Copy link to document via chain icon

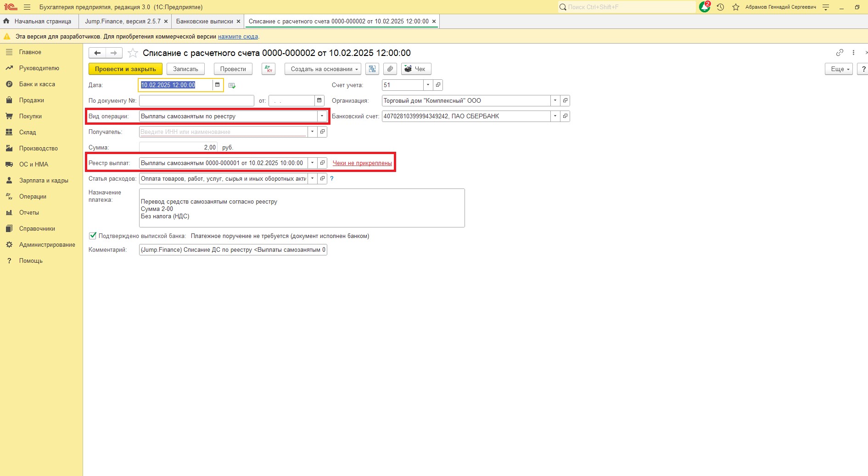click(840, 53)
